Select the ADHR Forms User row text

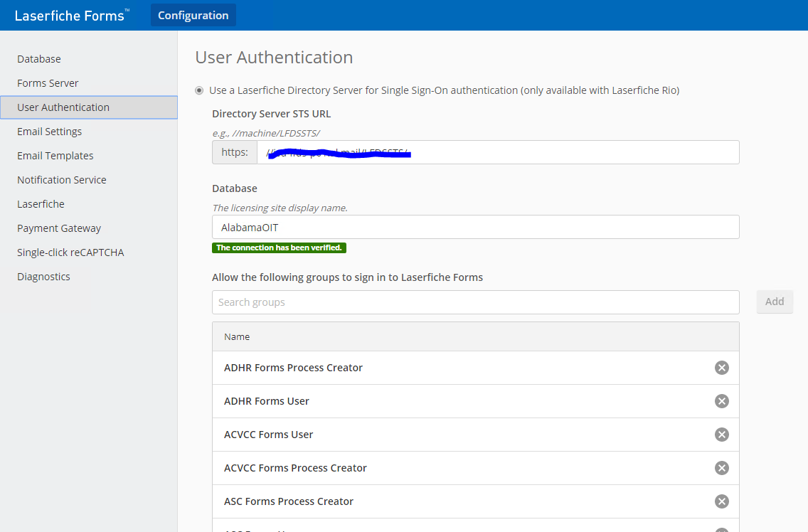[267, 401]
